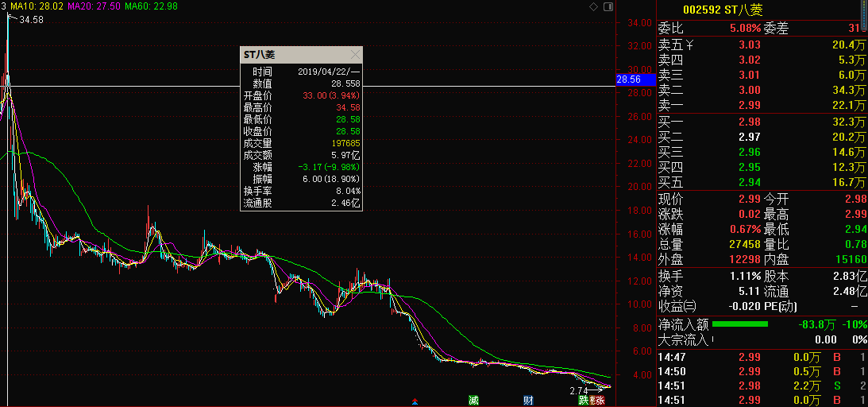Click the green 减 marker on timeline
This screenshot has width=868, height=407.
click(x=473, y=400)
